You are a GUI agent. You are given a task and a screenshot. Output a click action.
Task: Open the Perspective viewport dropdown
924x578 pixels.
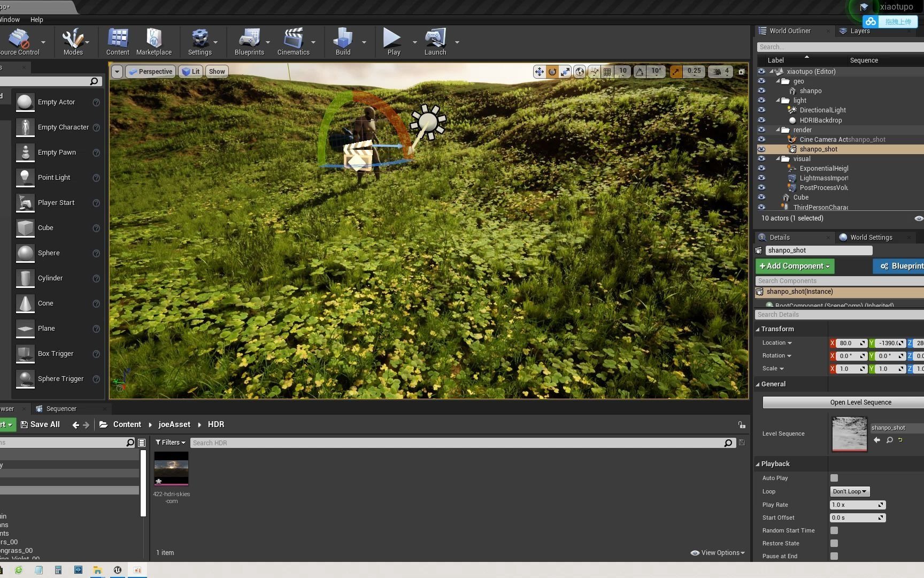pos(150,71)
